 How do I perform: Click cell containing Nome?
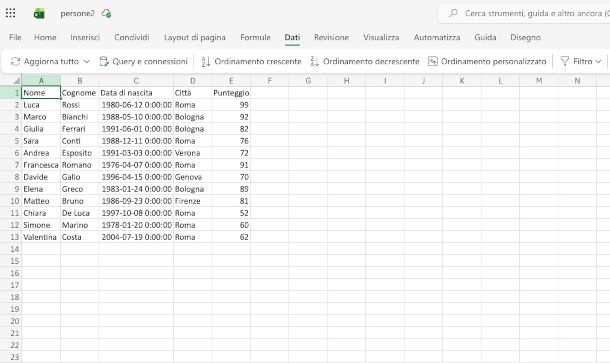pos(41,93)
